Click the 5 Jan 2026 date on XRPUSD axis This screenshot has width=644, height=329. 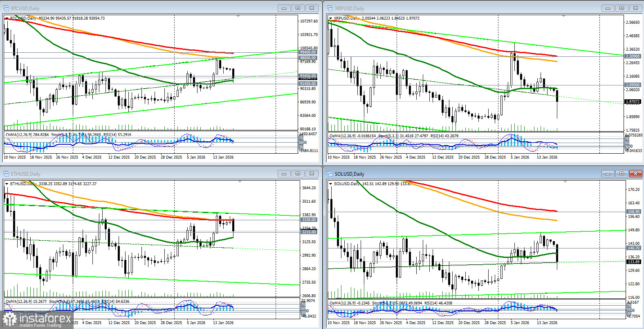520,157
